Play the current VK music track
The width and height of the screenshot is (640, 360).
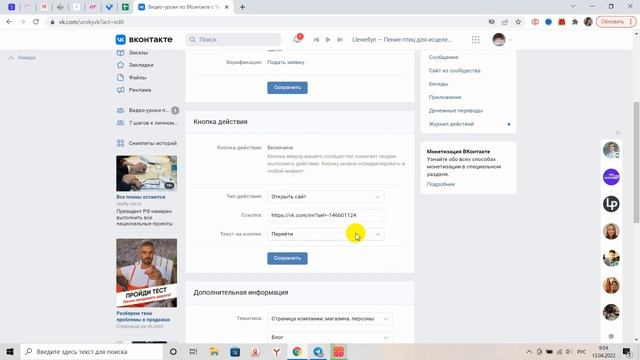click(328, 40)
